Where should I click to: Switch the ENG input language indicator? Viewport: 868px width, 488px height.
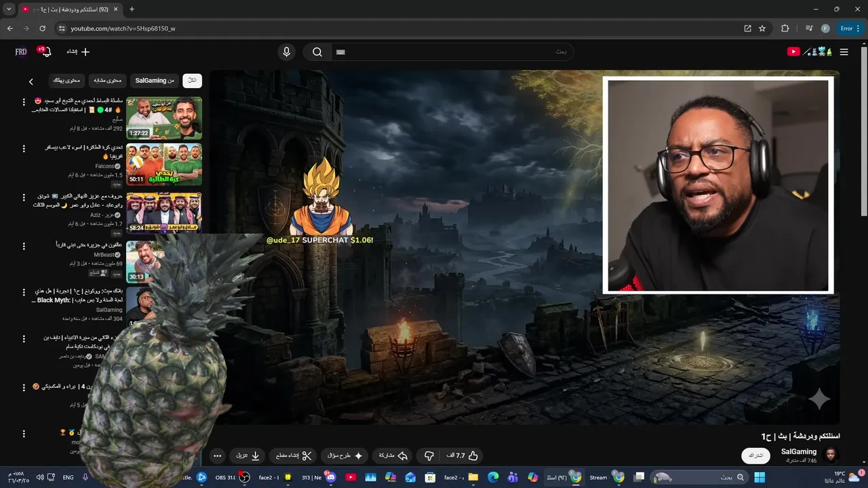tap(68, 477)
